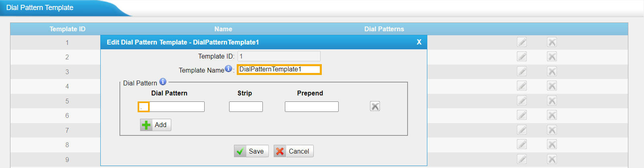
Task: Click info icon next to Template Name
Action: point(228,69)
